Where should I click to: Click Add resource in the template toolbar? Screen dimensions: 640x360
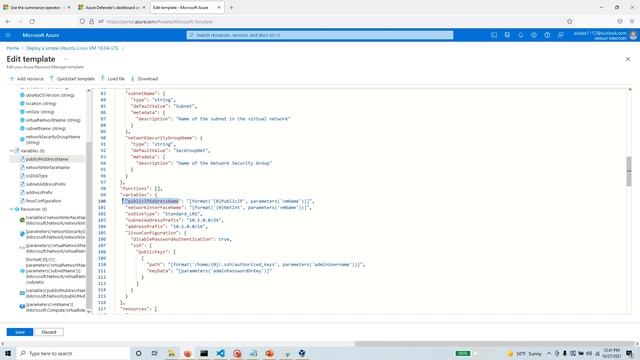[x=27, y=79]
